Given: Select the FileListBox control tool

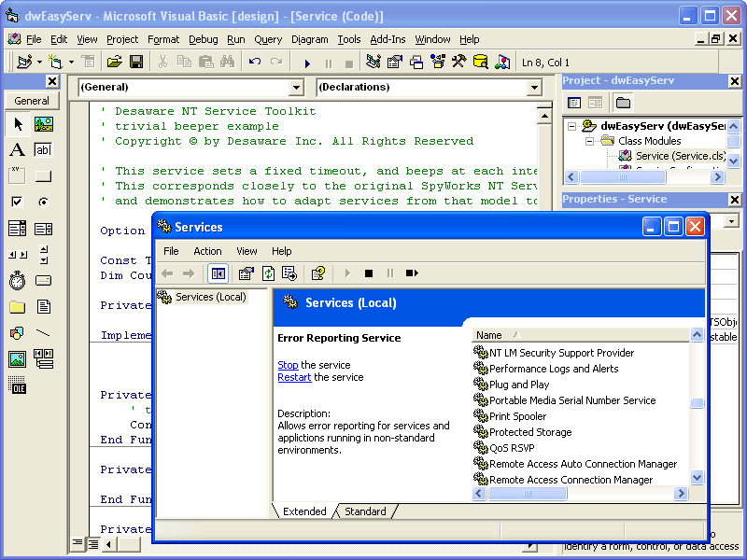Looking at the screenshot, I should click(43, 307).
